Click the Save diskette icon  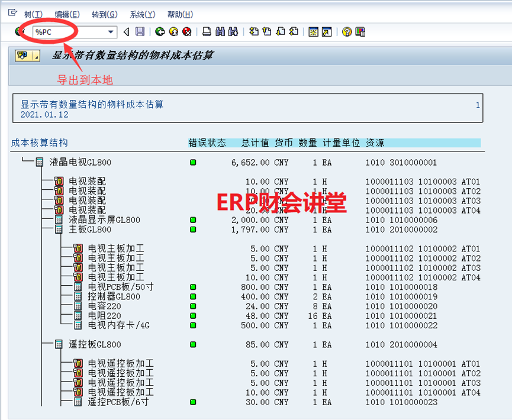point(140,32)
